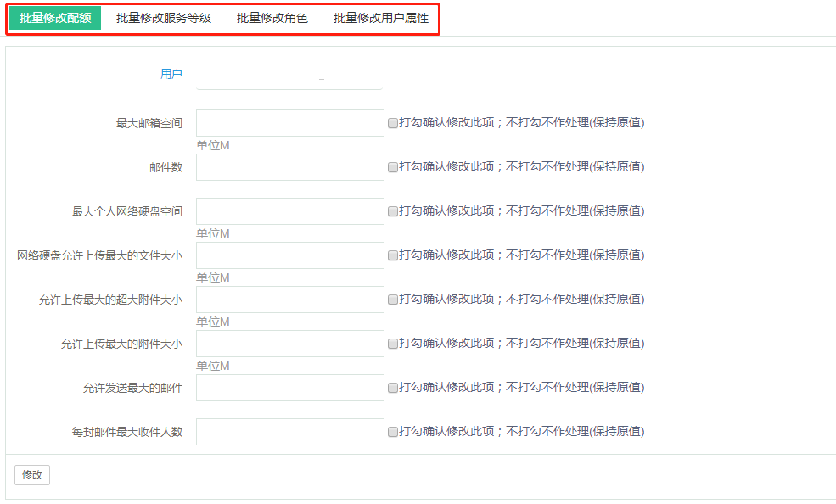836x504 pixels.
Task: Open the 批量修改服务等级 tab
Action: click(164, 18)
